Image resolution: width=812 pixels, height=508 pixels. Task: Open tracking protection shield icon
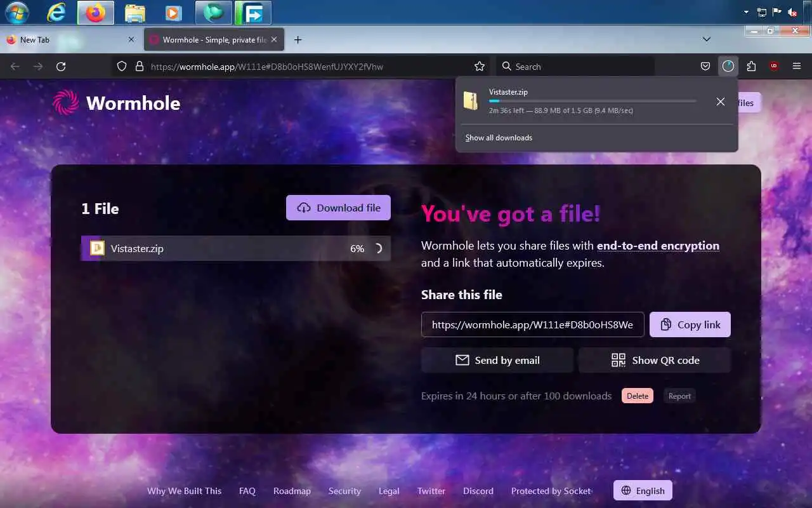tap(122, 66)
